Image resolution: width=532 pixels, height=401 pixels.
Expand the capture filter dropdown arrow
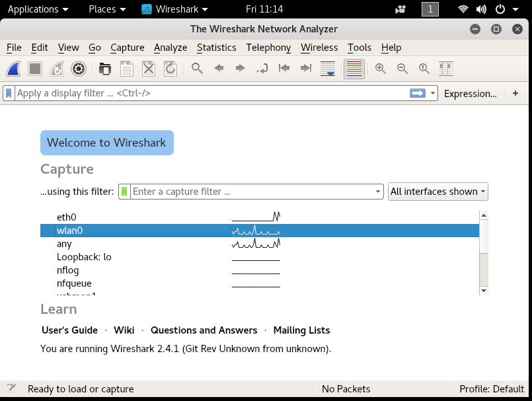click(377, 192)
